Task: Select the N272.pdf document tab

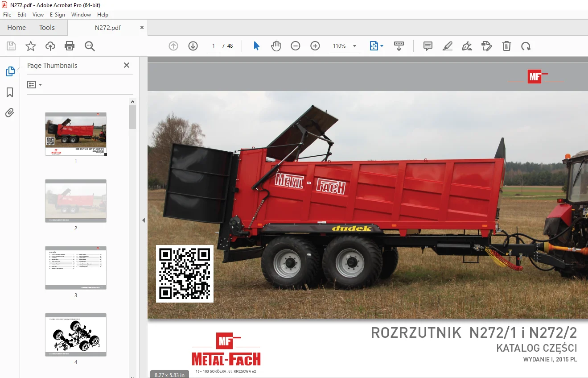Action: (107, 27)
